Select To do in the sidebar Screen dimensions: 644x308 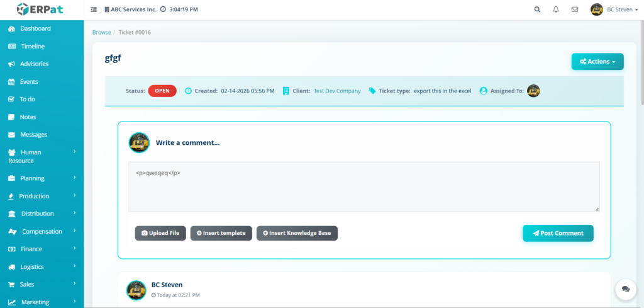pos(27,99)
